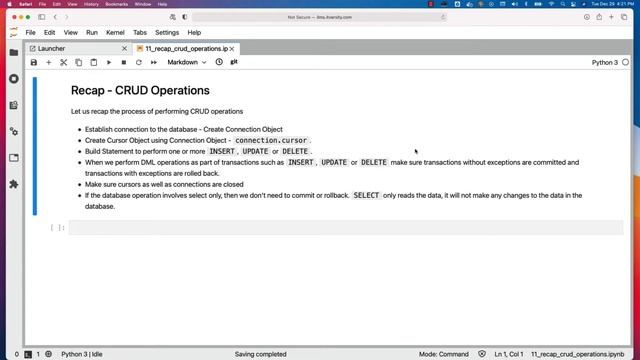The height and width of the screenshot is (360, 640).
Task: Click Saving completed status text
Action: [x=260, y=354]
